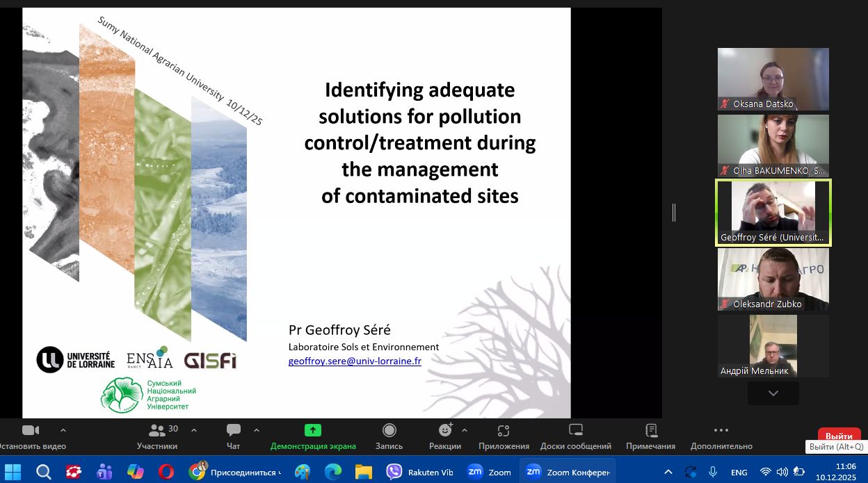Toggle ENG input language in system tray

tap(739, 473)
